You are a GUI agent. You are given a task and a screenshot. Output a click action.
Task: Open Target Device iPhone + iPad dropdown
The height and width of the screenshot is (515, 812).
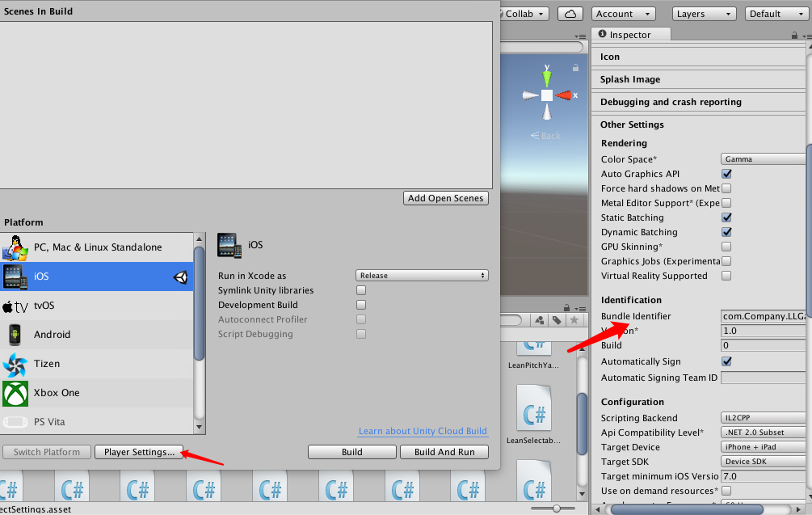coord(764,447)
